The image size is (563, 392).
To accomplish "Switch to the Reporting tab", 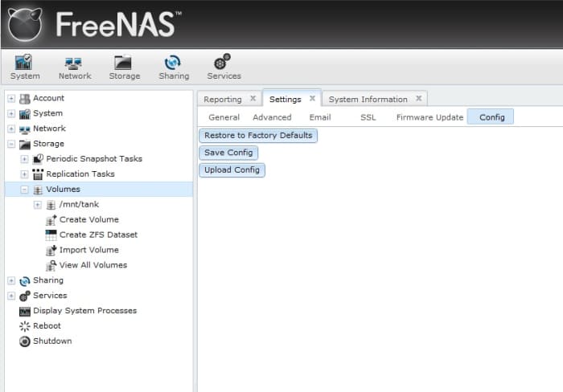I will tap(223, 100).
